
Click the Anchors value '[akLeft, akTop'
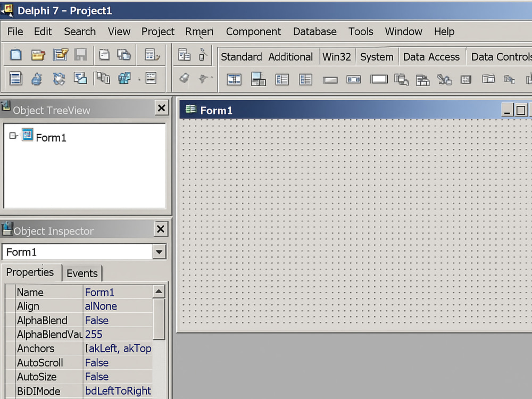point(118,348)
